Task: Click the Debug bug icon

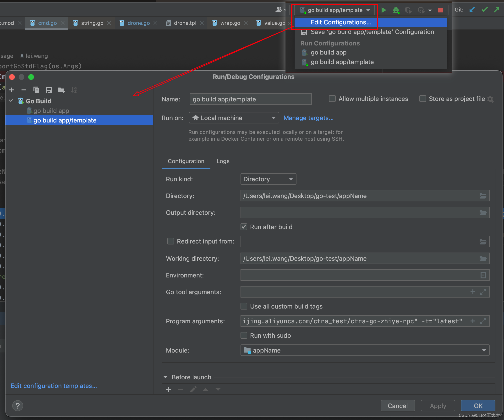Action: tap(396, 10)
